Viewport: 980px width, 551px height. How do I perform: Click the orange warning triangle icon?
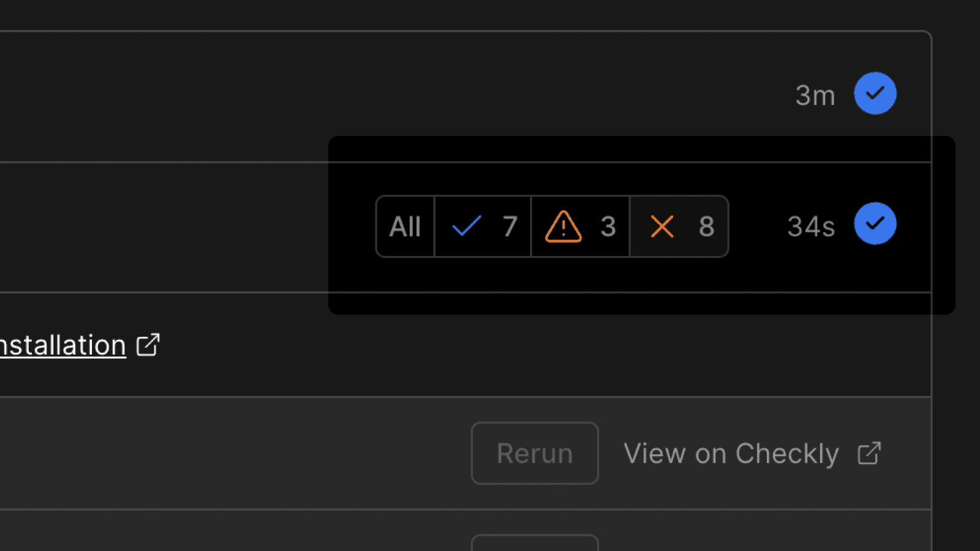(563, 227)
